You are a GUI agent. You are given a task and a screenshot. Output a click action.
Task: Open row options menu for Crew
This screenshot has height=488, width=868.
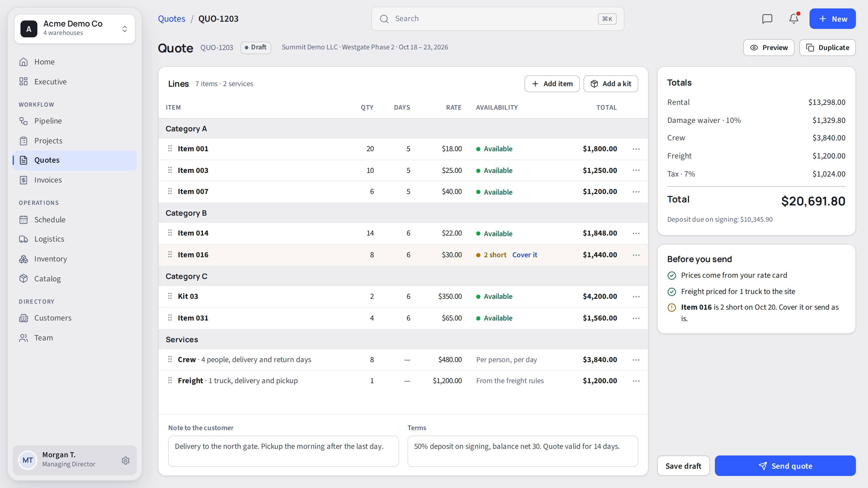click(x=636, y=360)
